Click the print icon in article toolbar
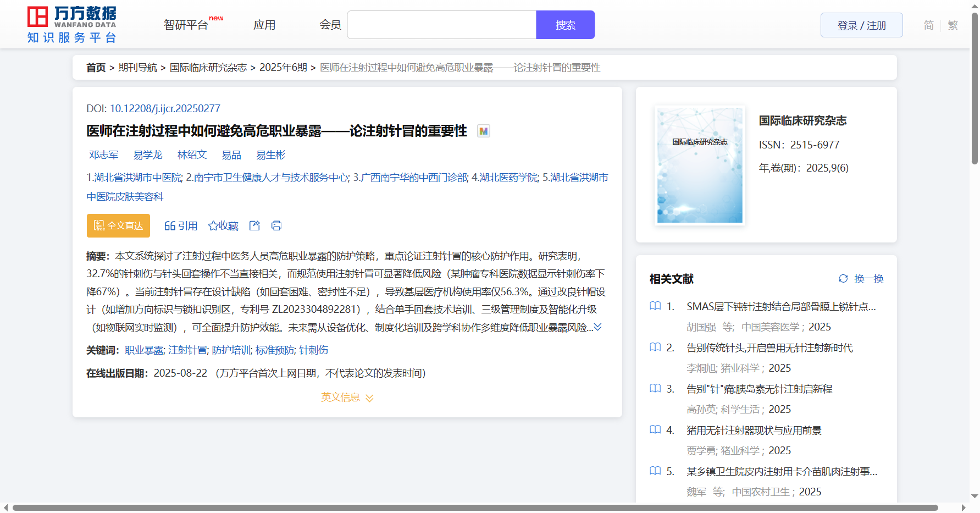980x513 pixels. pos(276,225)
